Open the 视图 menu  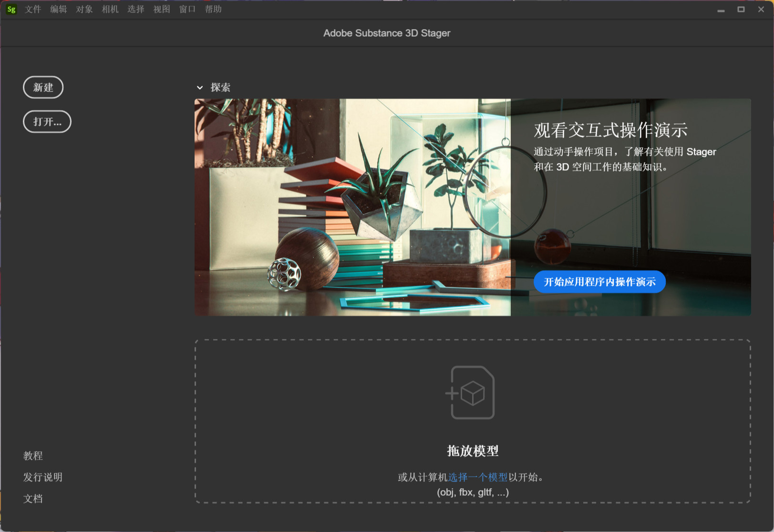(x=162, y=9)
